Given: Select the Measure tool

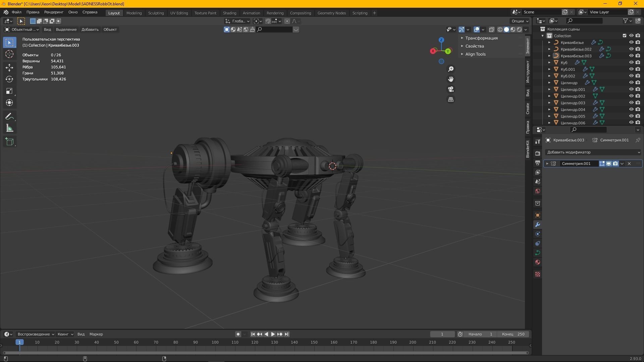Looking at the screenshot, I should (9, 128).
